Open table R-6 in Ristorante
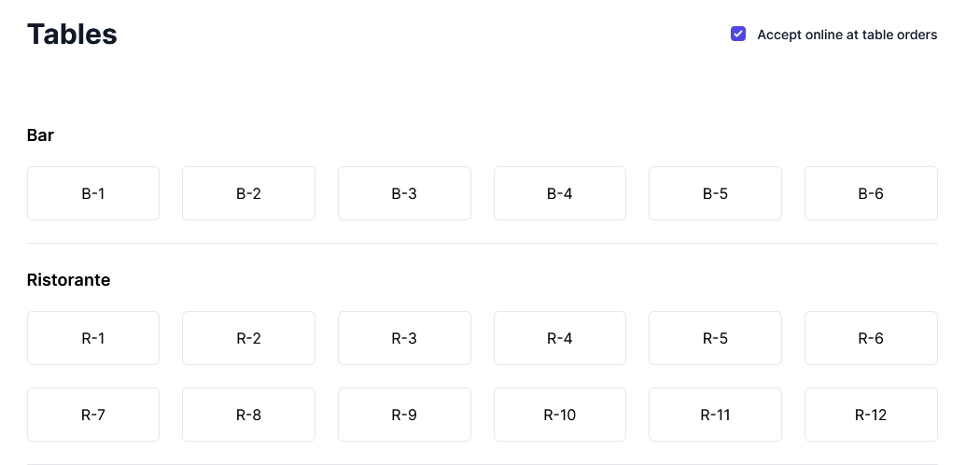The width and height of the screenshot is (980, 465). [x=871, y=338]
